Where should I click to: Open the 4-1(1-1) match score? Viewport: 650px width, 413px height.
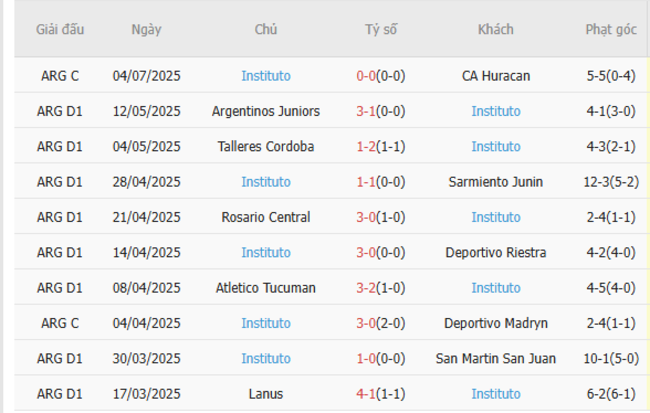pyautogui.click(x=380, y=394)
